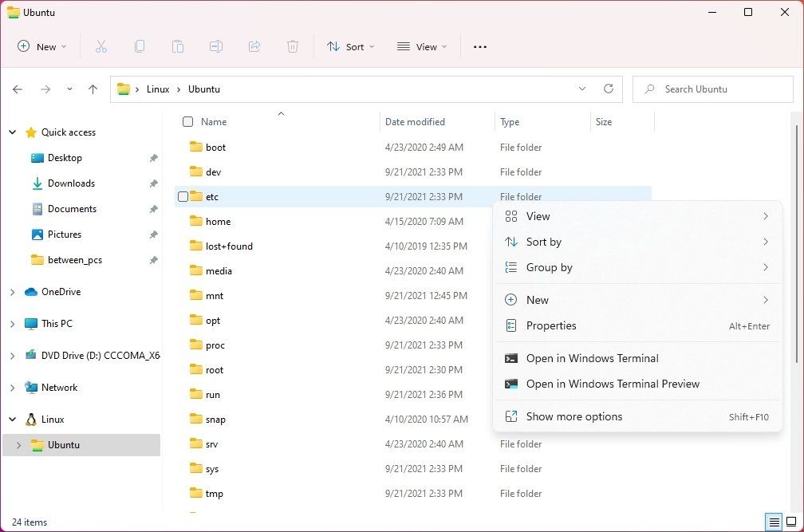
Task: Collapse the Quick access section
Action: click(x=12, y=132)
